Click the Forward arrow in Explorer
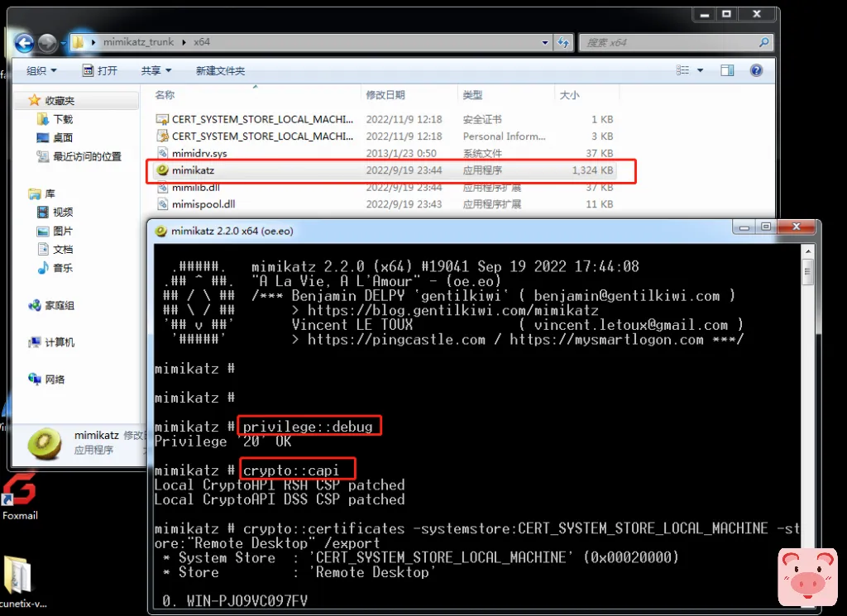This screenshot has height=616, width=847. point(47,43)
